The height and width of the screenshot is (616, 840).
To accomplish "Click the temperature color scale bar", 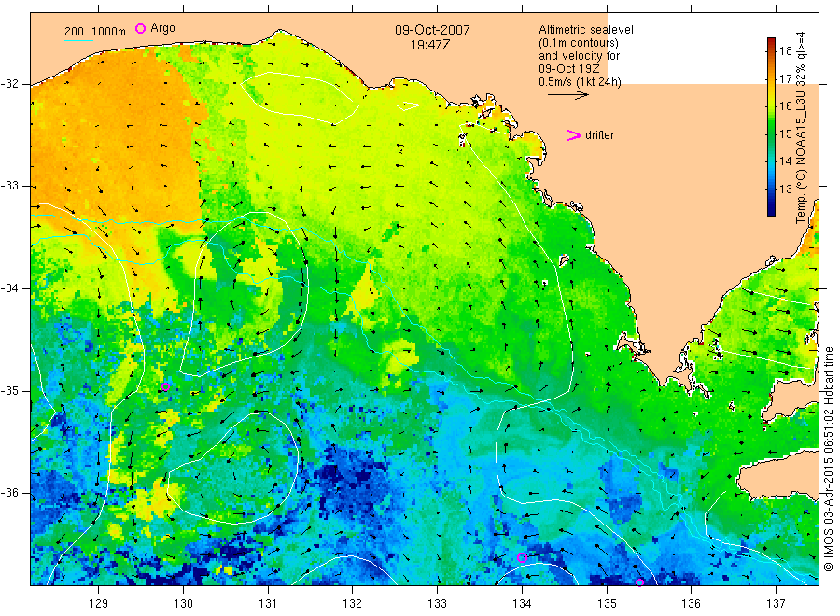I will click(x=771, y=127).
